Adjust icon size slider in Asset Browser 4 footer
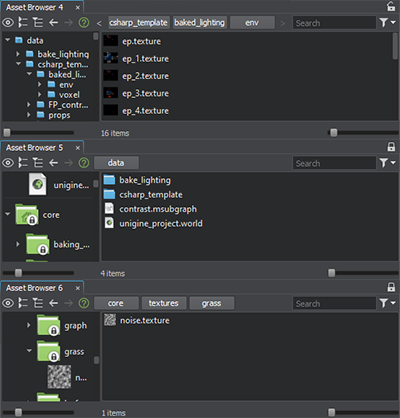 333,133
